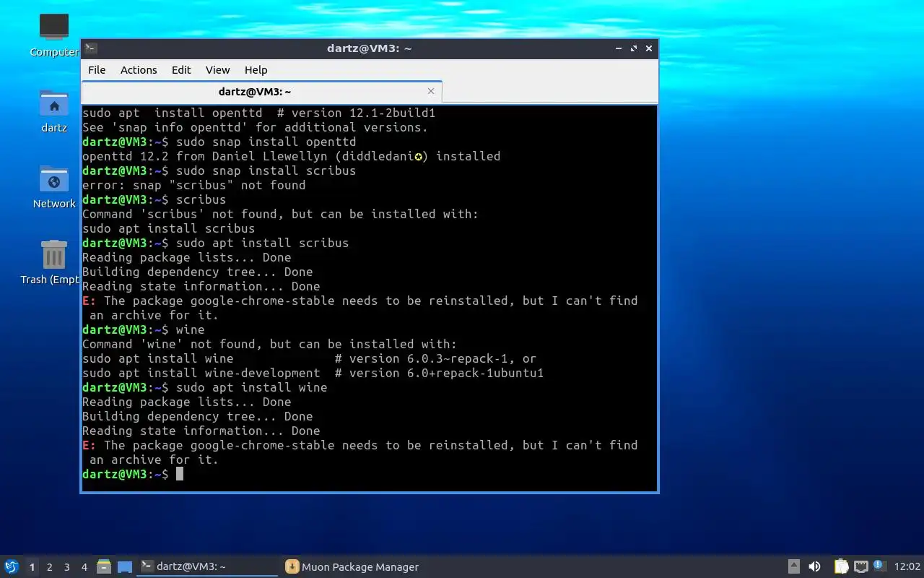Maximize the terminal window

[x=634, y=48]
